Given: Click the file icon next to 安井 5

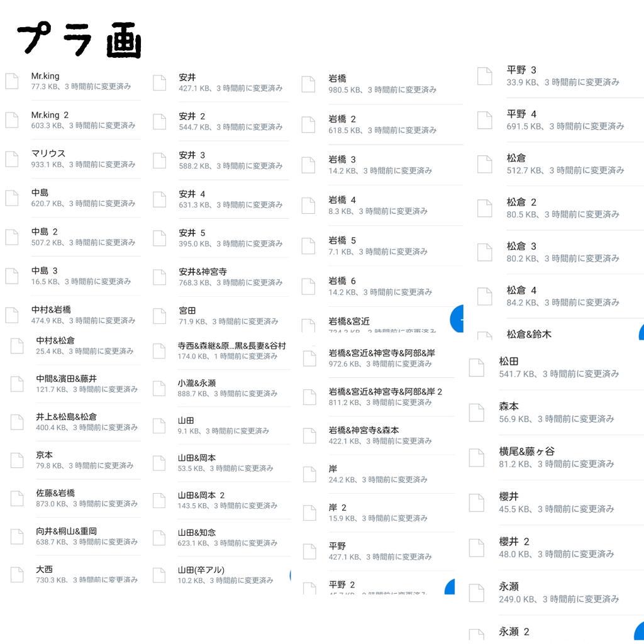Looking at the screenshot, I should [159, 238].
